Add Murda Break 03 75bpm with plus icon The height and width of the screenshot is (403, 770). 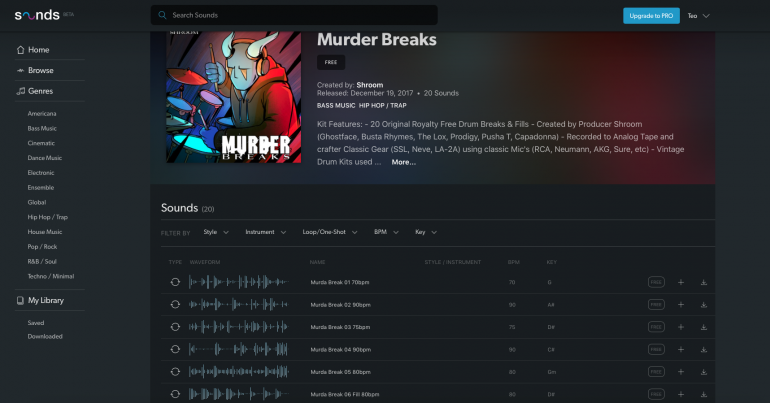click(681, 327)
